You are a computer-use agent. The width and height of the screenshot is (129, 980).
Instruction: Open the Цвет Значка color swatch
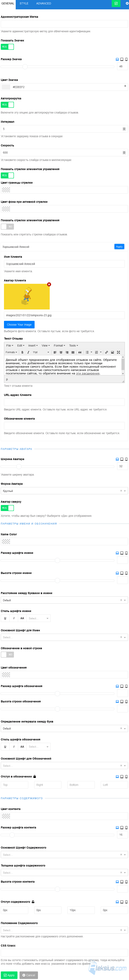6,87
